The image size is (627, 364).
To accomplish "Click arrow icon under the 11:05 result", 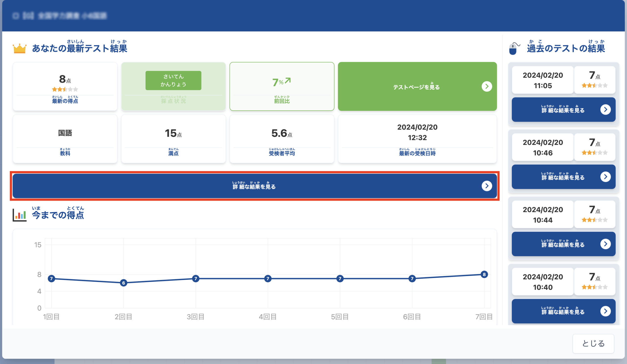I will [x=605, y=109].
